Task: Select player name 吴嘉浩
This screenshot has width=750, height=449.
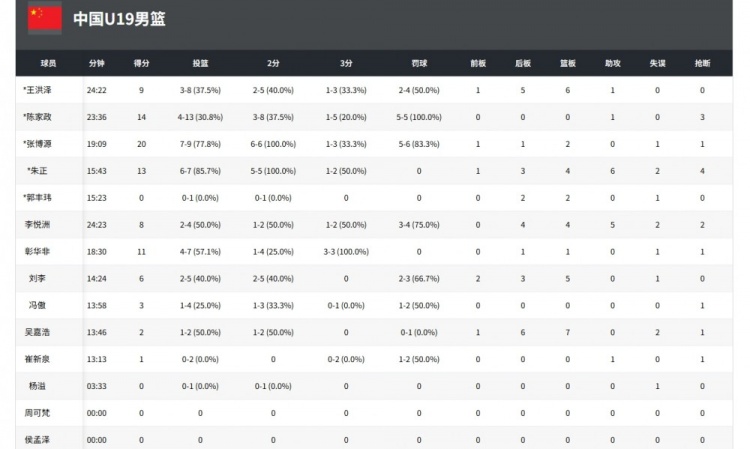Action: point(37,332)
